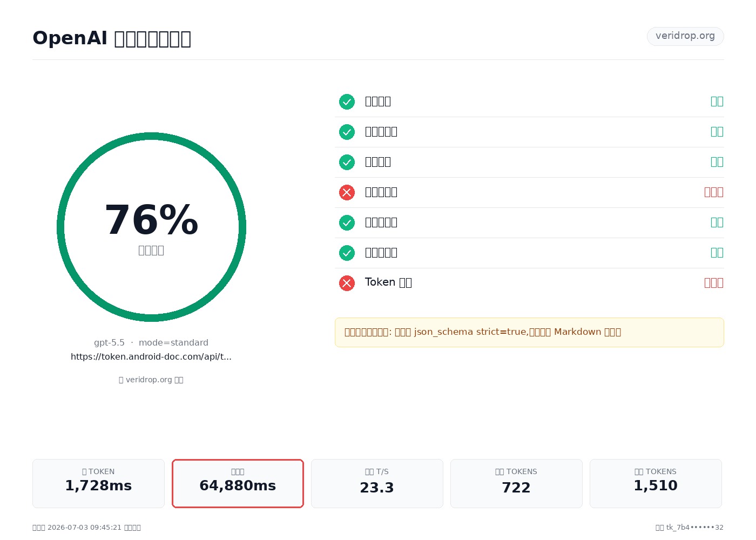
Task: Select the 23.3 T/S stat card
Action: (x=377, y=483)
